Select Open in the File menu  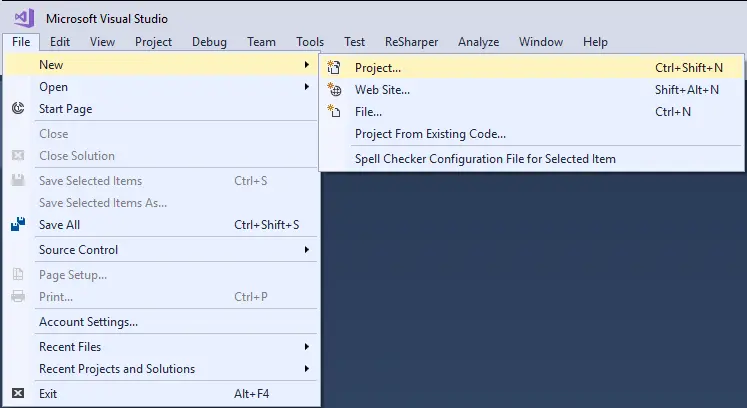click(x=161, y=87)
